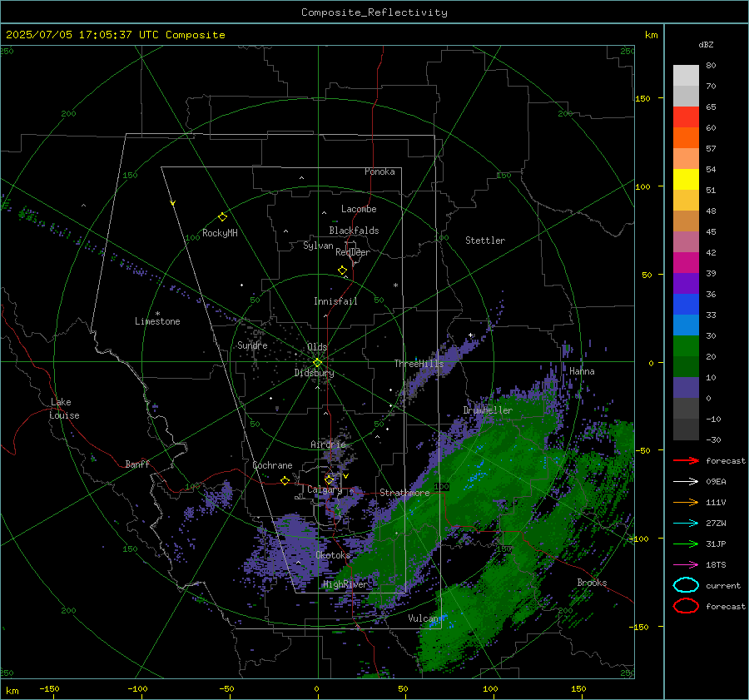
Task: Click the Drumheller label
Action: pyautogui.click(x=488, y=410)
